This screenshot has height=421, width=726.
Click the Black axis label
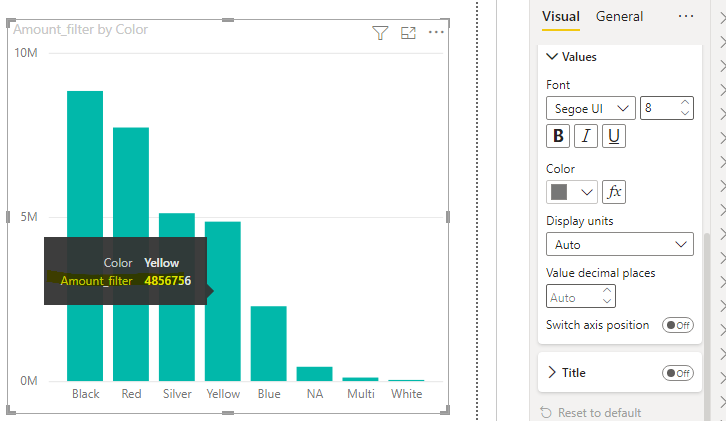click(86, 394)
